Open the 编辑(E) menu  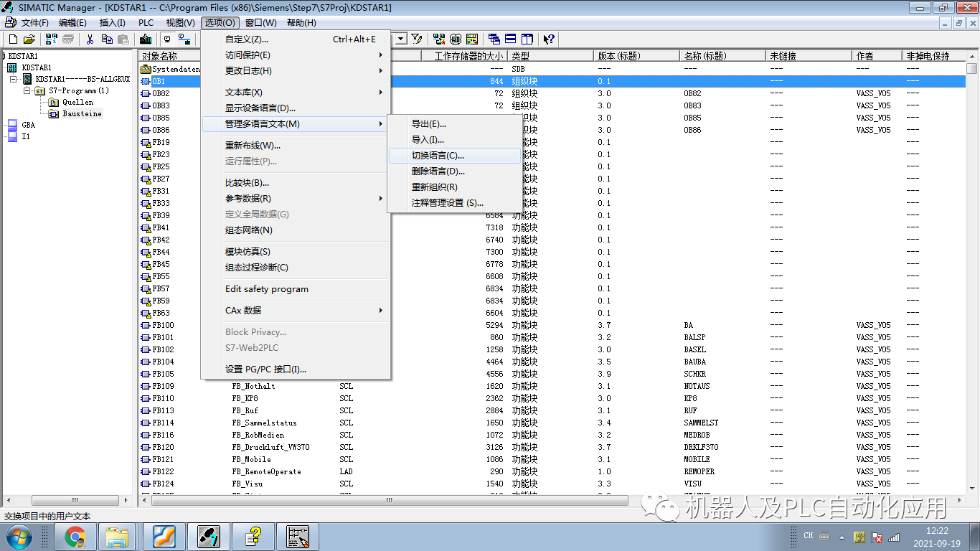coord(72,23)
